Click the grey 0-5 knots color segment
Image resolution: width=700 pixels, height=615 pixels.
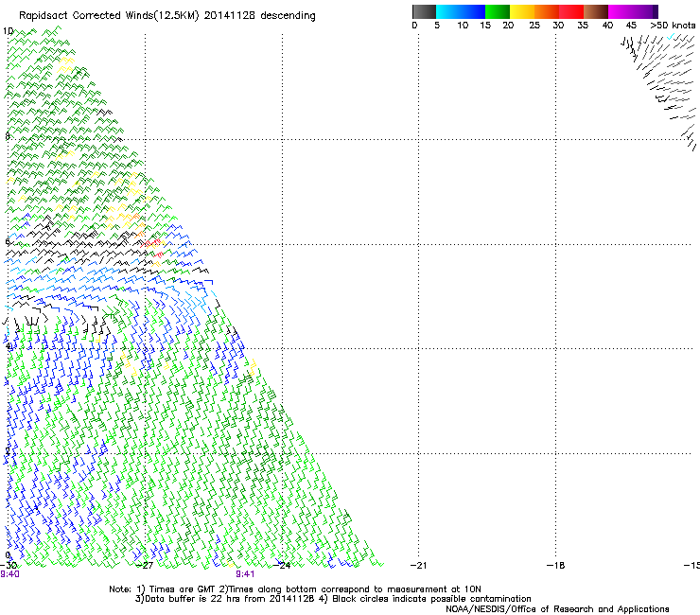coord(424,11)
